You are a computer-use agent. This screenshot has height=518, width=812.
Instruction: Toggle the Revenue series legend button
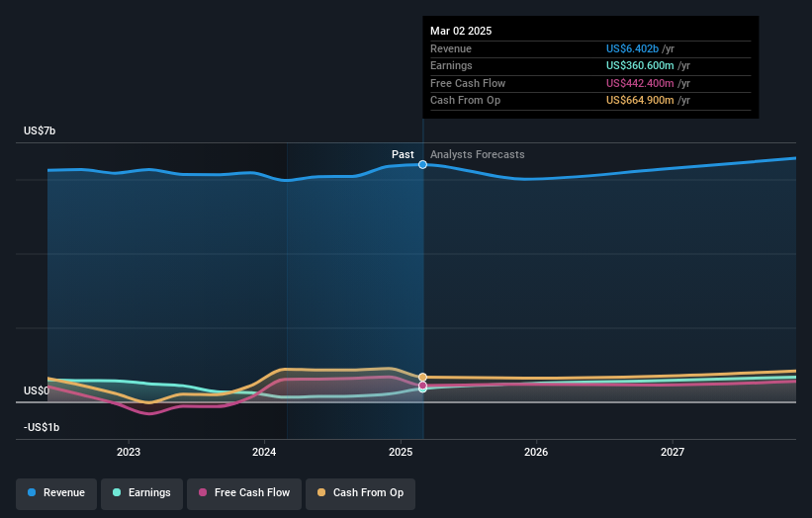click(x=56, y=493)
